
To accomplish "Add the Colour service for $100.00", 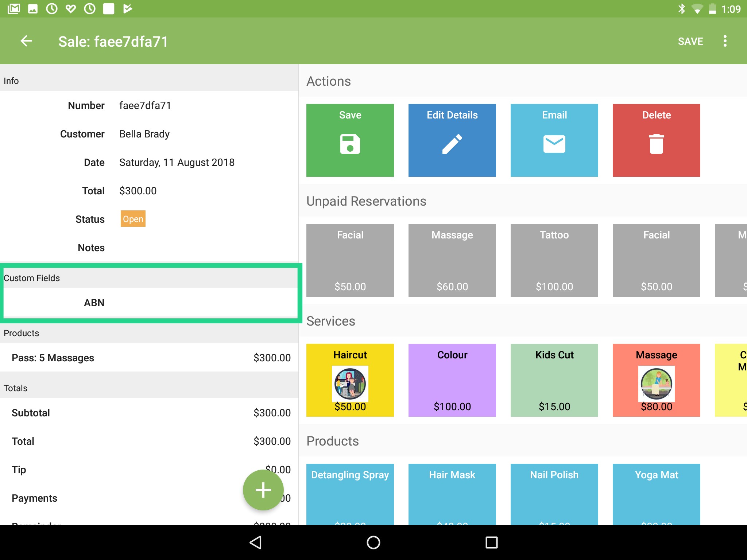I will 452,380.
